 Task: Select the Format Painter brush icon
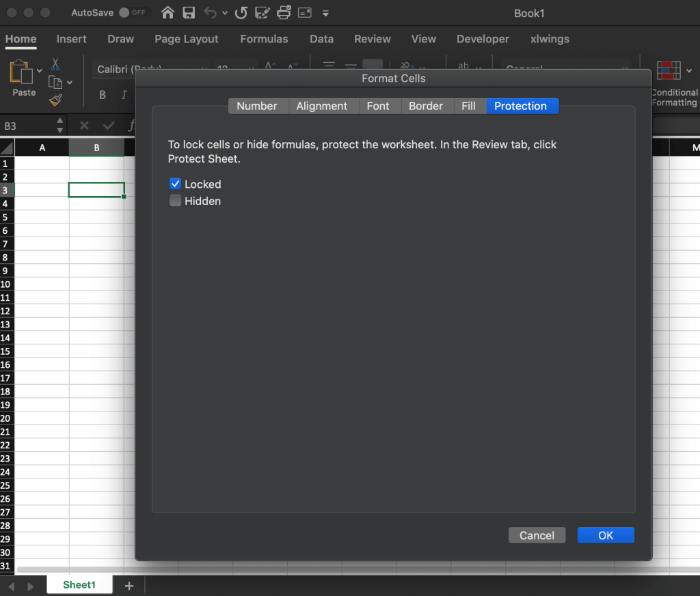pos(55,100)
